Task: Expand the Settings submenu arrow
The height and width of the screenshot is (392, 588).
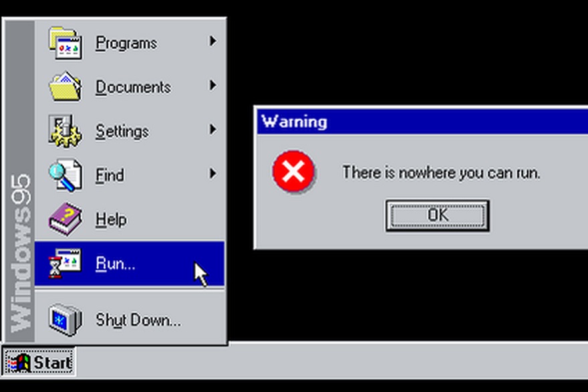Action: 212,130
